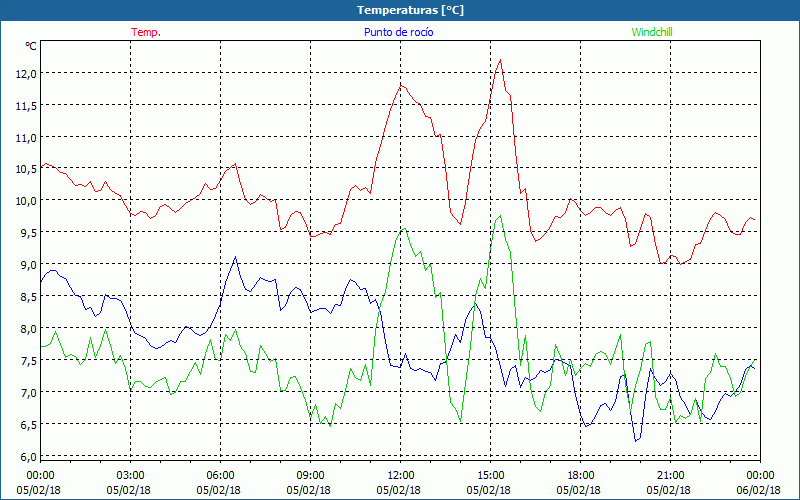Click the 9,5 y-axis value

pos(29,233)
